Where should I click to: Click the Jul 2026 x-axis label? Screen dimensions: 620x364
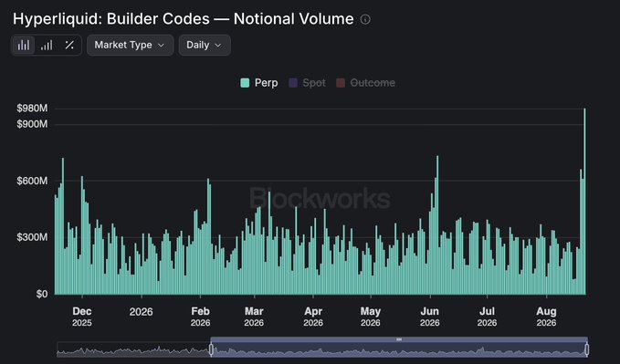(488, 317)
